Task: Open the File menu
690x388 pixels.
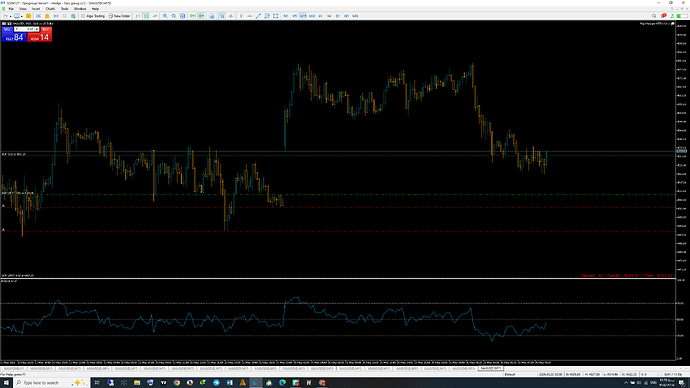Action: tap(11, 9)
